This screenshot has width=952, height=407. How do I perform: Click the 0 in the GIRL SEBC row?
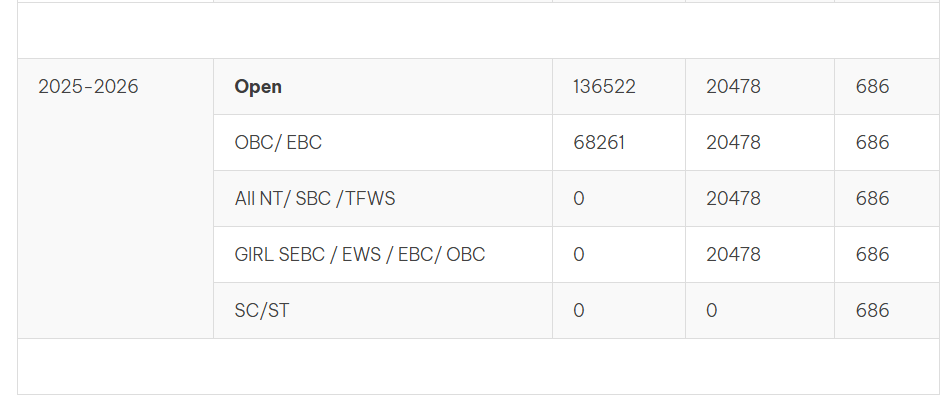[579, 255]
